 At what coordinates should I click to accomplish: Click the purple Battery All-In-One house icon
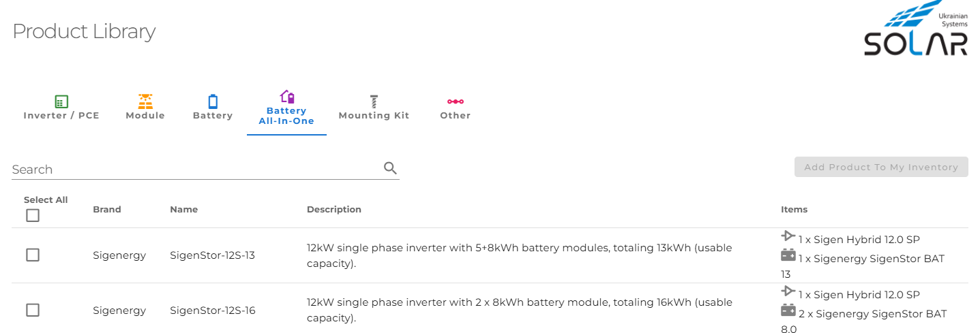click(x=287, y=97)
